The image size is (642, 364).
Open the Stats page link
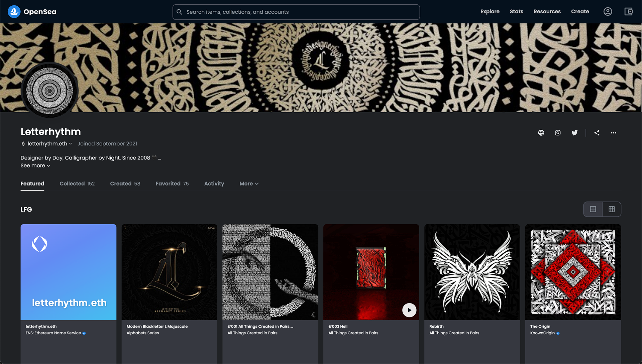(x=516, y=11)
